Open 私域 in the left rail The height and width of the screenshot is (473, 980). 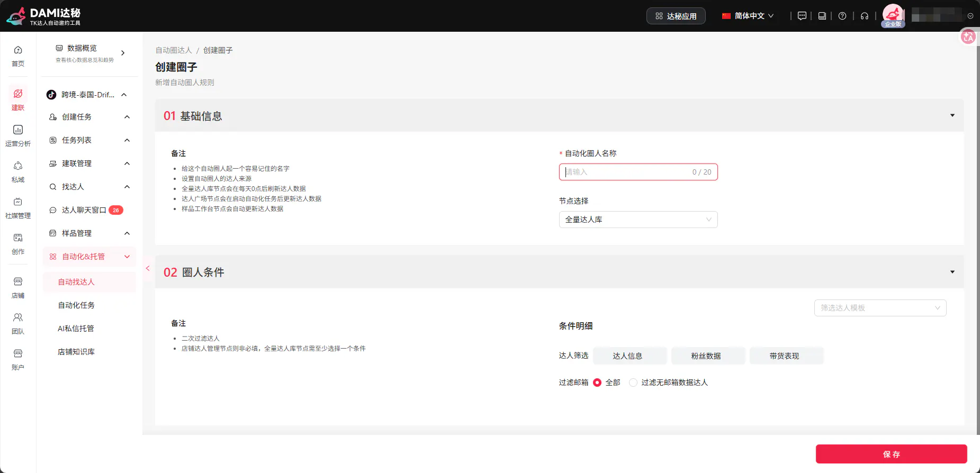(x=18, y=172)
